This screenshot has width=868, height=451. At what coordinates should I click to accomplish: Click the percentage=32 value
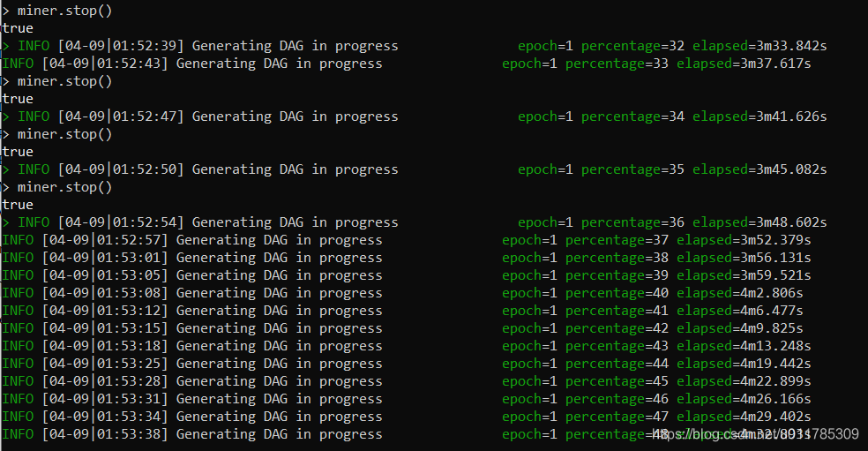point(632,46)
